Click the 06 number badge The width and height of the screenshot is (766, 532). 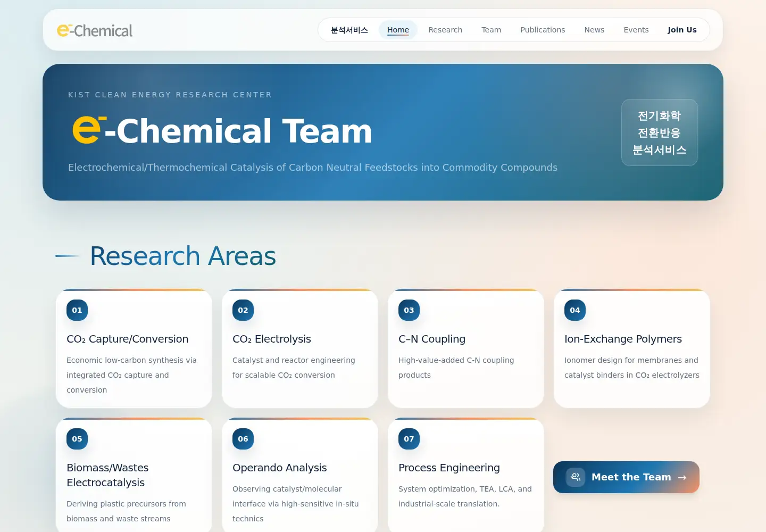tap(243, 439)
